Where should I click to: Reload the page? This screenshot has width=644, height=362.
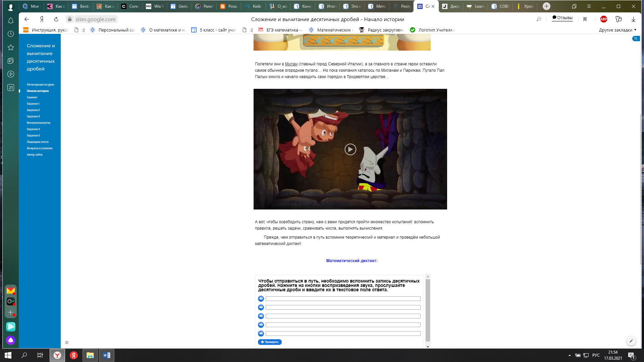click(x=56, y=19)
